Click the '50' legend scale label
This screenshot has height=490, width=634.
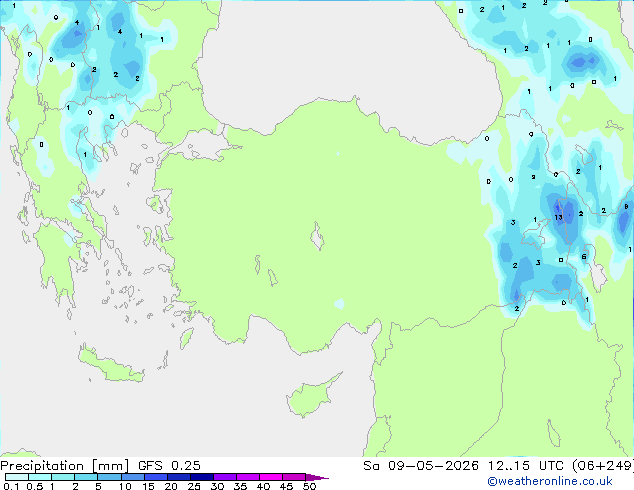coord(309,486)
